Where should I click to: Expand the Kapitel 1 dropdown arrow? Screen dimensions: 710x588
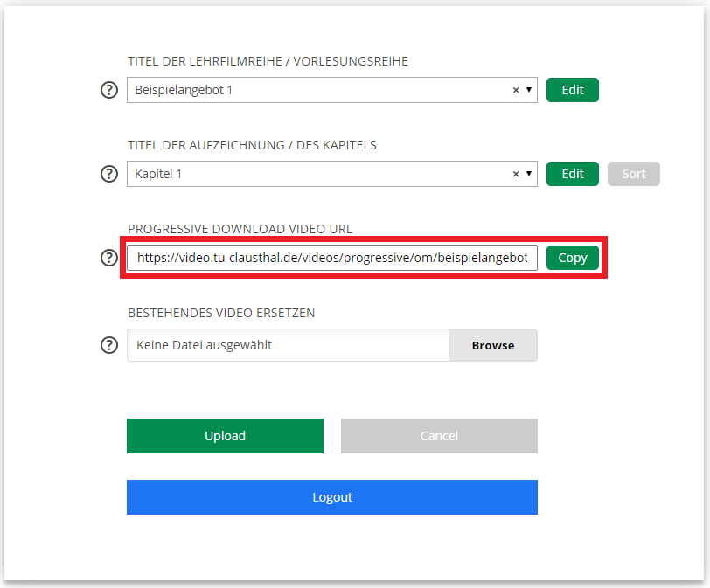click(x=529, y=174)
